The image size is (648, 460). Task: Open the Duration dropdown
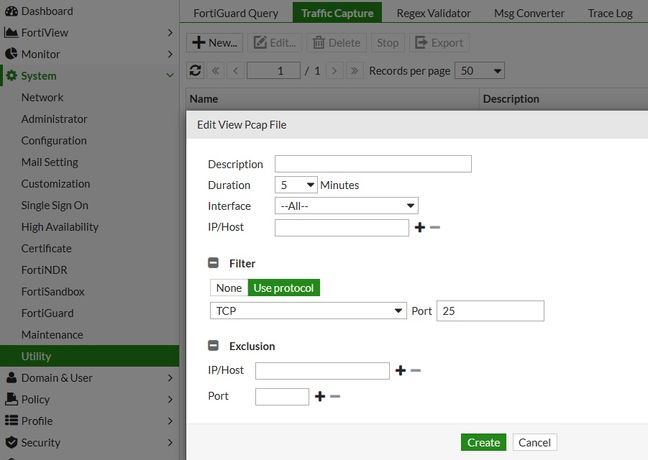(x=296, y=185)
